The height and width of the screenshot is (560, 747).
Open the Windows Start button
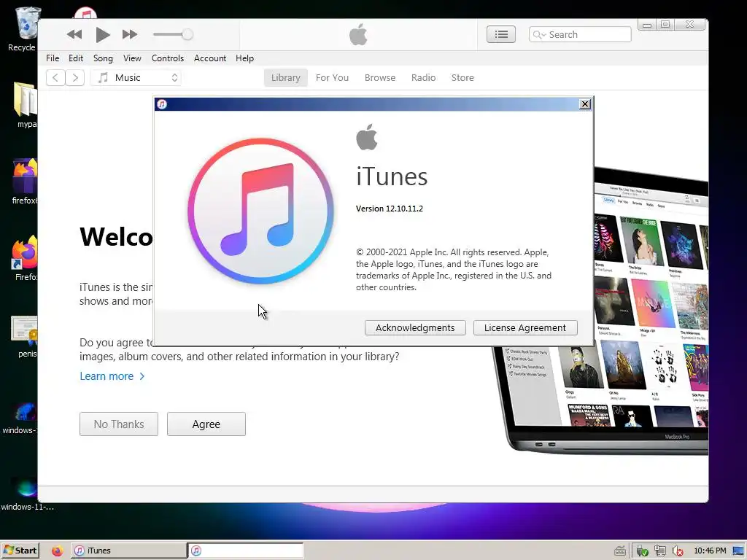click(x=20, y=551)
